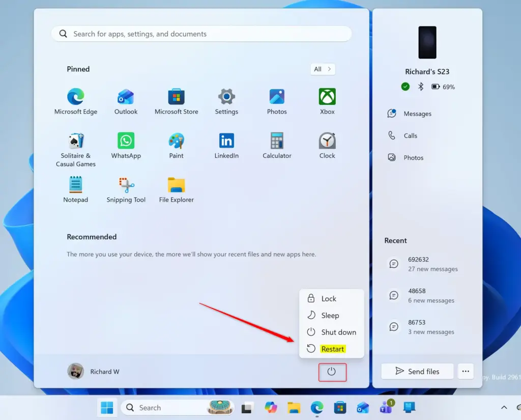Launch the pinned Photos app
This screenshot has width=521, height=420.
[x=277, y=101]
